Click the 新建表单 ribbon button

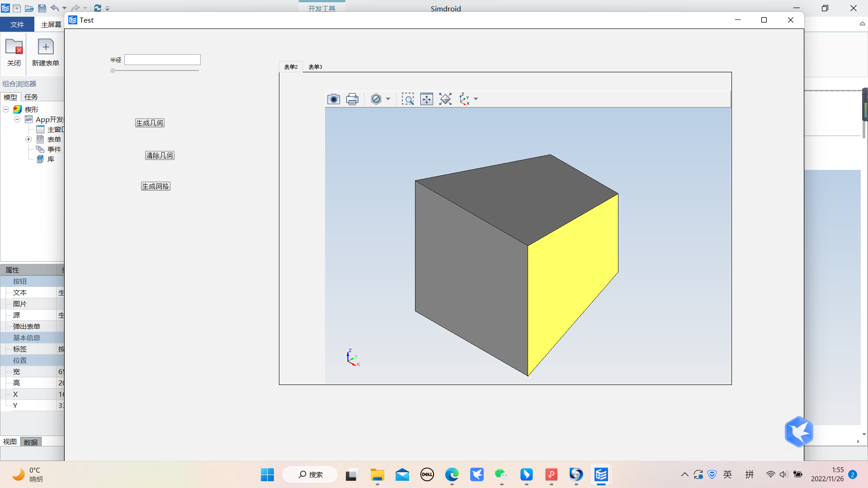tap(45, 52)
